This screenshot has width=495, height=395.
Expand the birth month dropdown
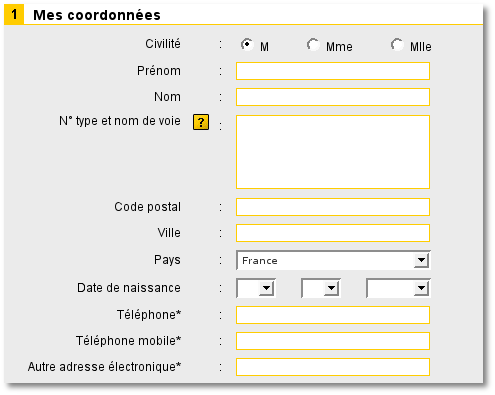(321, 288)
